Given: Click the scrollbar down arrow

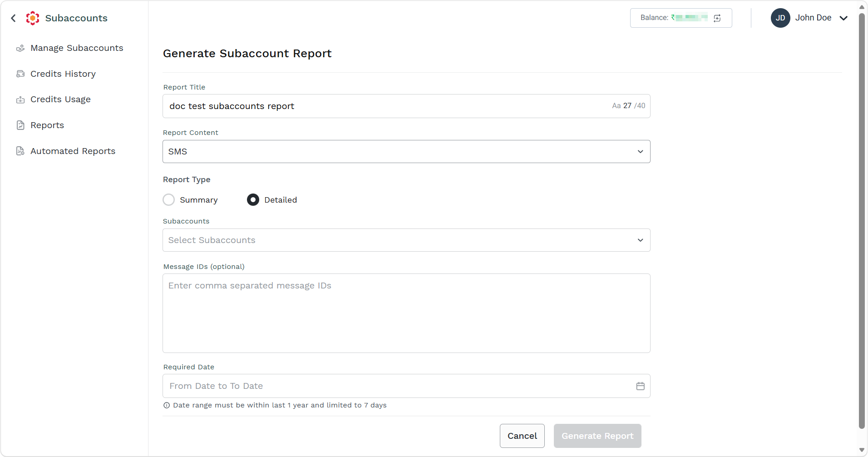Looking at the screenshot, I should (x=862, y=450).
